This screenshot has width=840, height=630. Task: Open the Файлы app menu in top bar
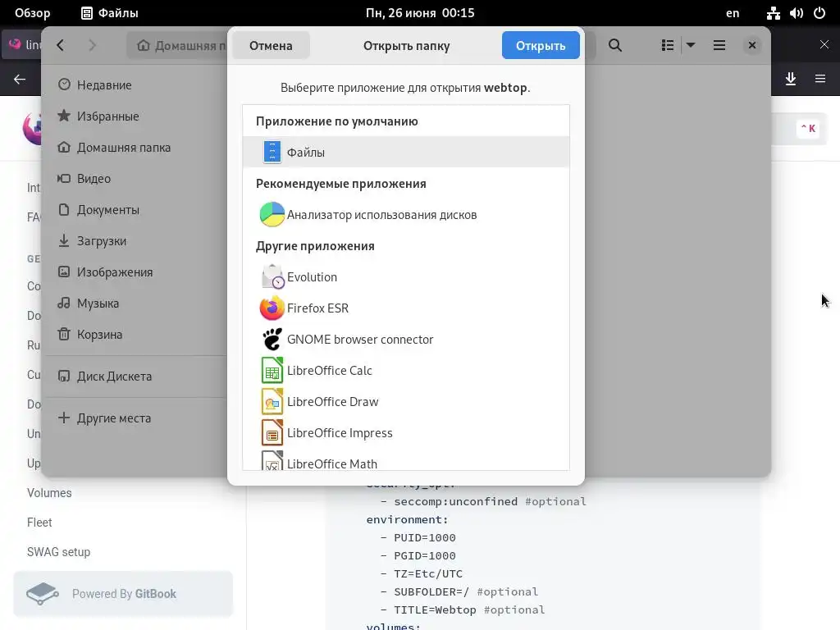(x=110, y=13)
